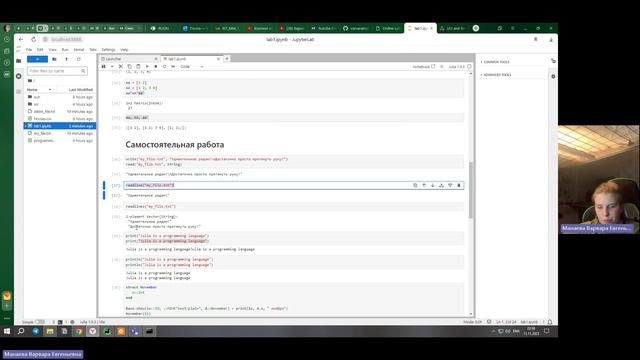Save the notebook via toolbar save icon

[x=103, y=67]
